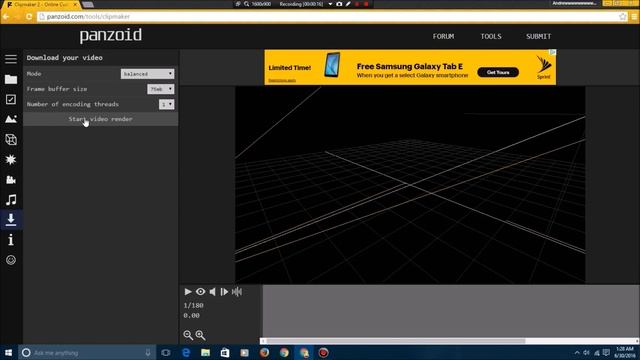Open the starburst effects icon in sidebar
Screen dimensions: 640x360
tap(11, 160)
